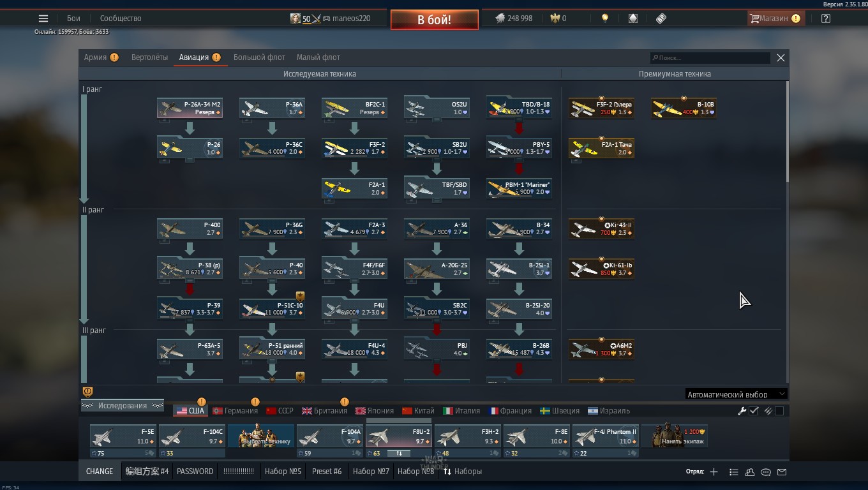Expand the OS2U aircraft group
The image size is (868, 490).
[437, 108]
